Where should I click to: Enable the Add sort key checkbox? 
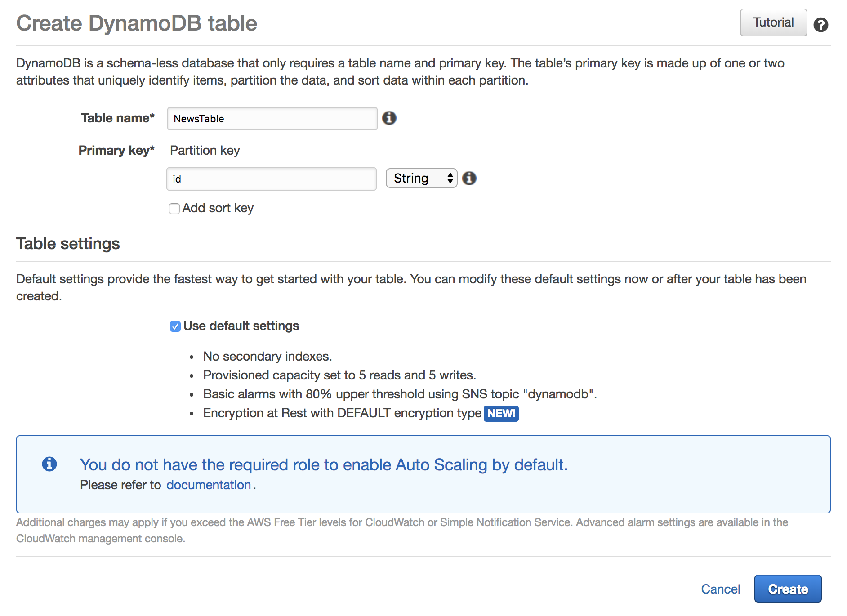(x=174, y=209)
